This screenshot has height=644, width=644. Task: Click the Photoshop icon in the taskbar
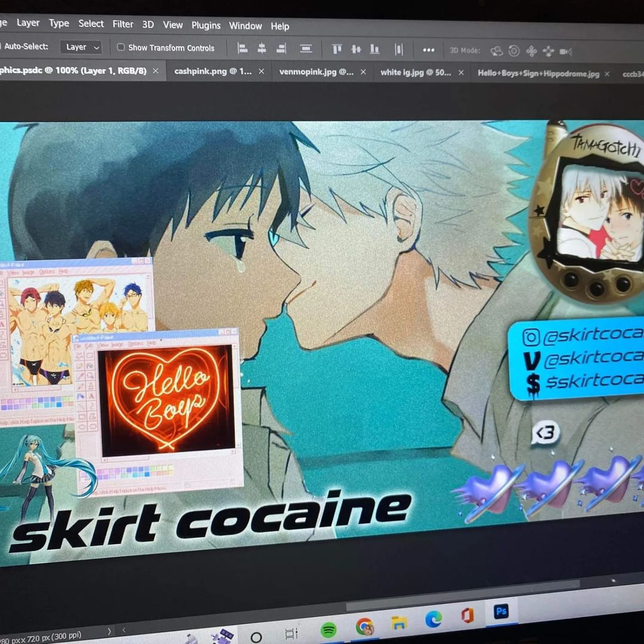pos(501,612)
